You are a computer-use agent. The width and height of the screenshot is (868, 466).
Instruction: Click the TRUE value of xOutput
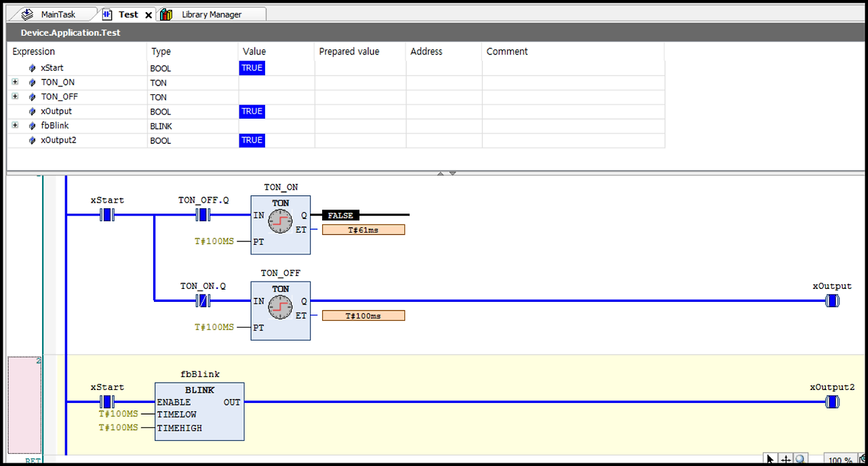(x=252, y=111)
